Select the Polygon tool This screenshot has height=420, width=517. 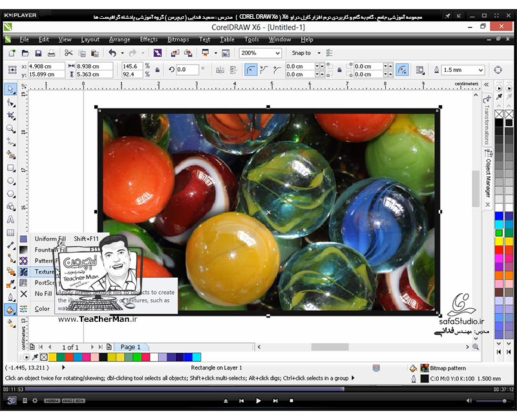pyautogui.click(x=11, y=194)
